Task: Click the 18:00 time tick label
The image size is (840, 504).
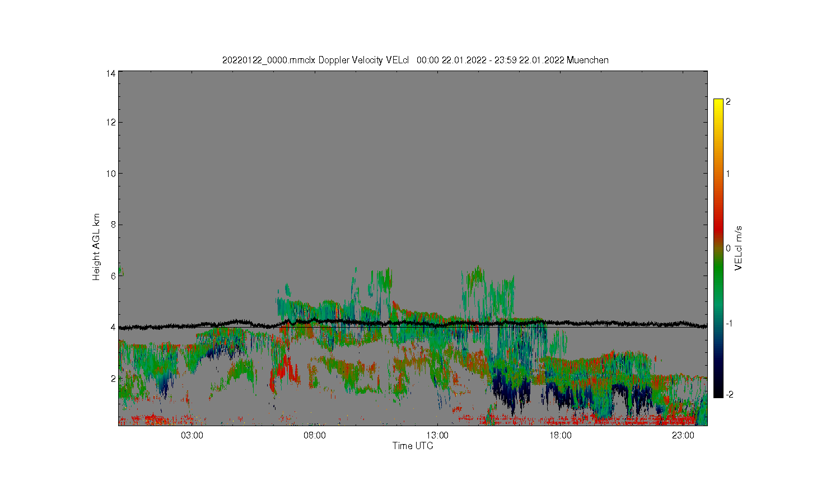Action: (x=561, y=436)
